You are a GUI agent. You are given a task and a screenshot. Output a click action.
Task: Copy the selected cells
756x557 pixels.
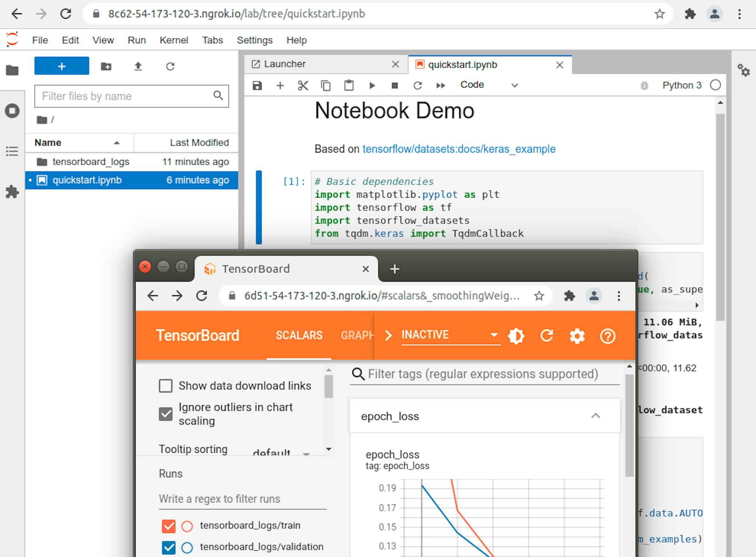pos(326,86)
